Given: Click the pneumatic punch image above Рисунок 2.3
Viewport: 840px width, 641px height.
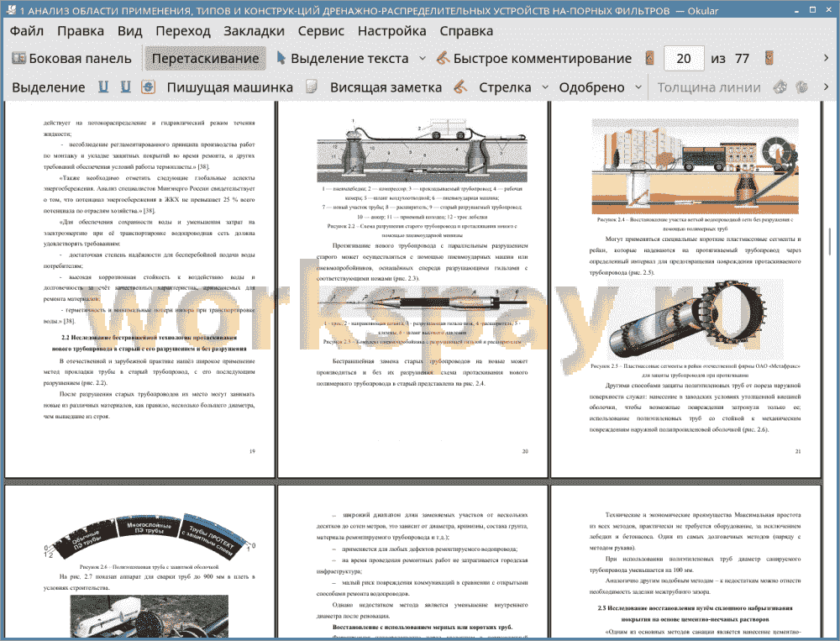Looking at the screenshot, I should click(x=423, y=303).
